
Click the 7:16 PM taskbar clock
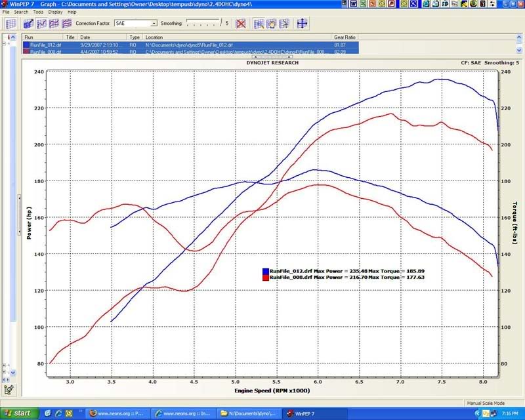click(510, 413)
